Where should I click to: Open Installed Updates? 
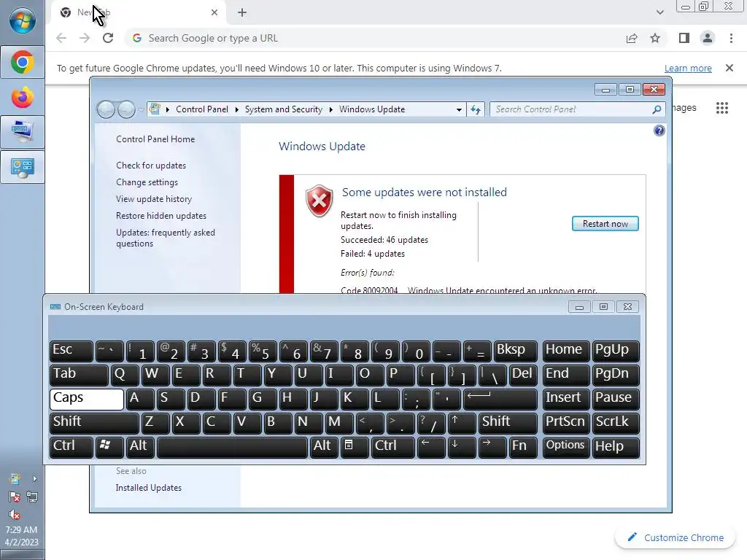[x=149, y=488]
